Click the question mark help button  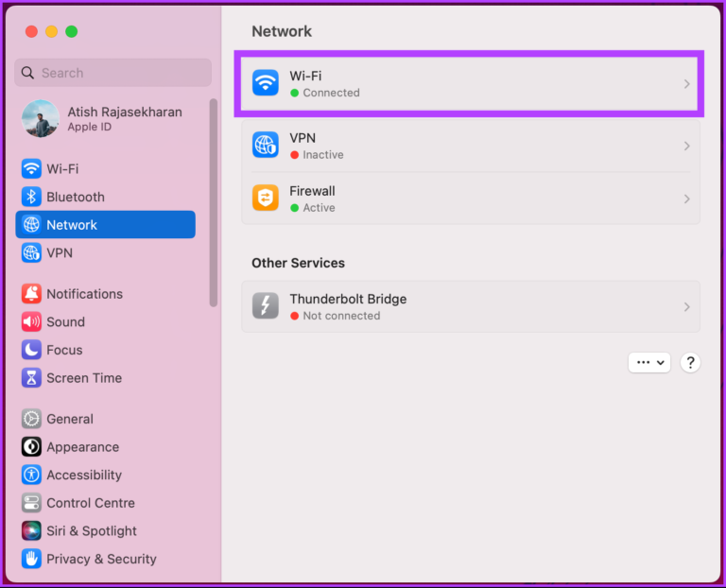pyautogui.click(x=690, y=362)
